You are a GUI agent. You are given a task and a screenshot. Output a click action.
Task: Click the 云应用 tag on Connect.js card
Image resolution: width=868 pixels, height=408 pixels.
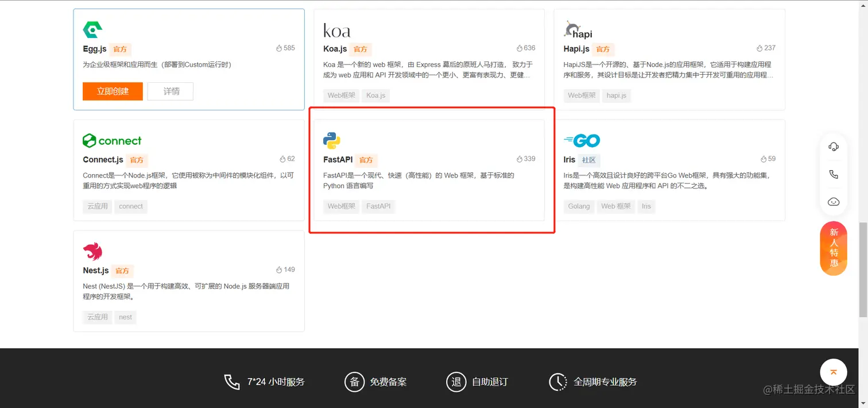(98, 206)
